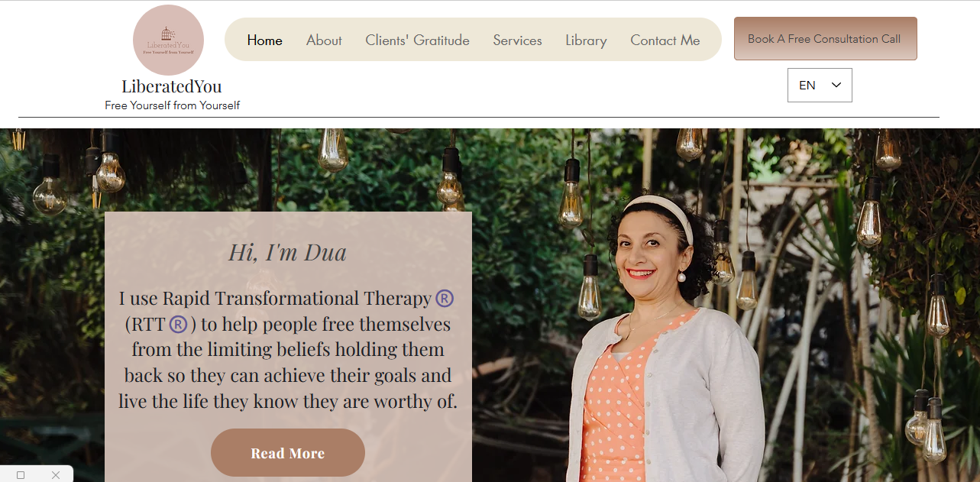Screen dimensions: 980x482
Task: Go to the Home menu item
Action: pyautogui.click(x=265, y=40)
